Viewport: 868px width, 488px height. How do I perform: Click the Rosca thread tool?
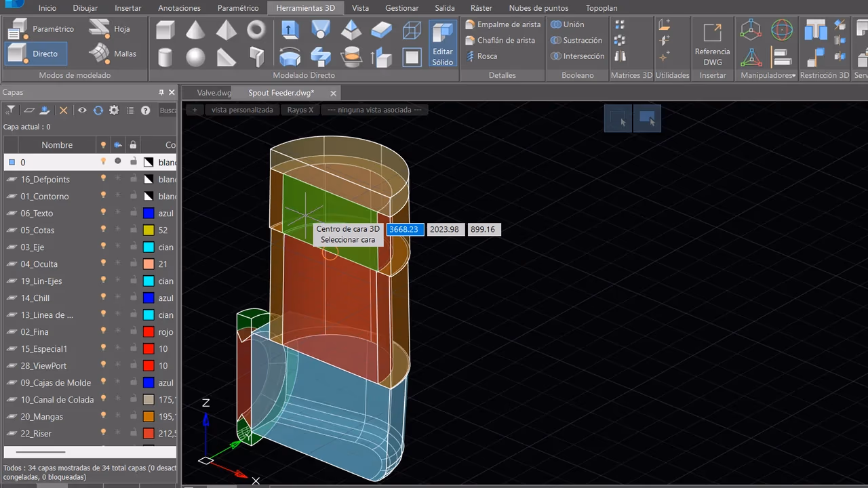481,56
